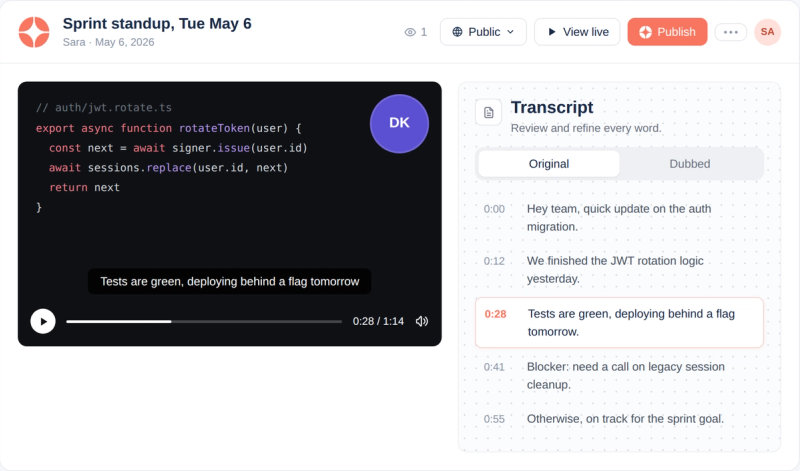Select the highlighted 0:28 Tests are green line
Viewport: 800px width, 471px height.
(619, 323)
